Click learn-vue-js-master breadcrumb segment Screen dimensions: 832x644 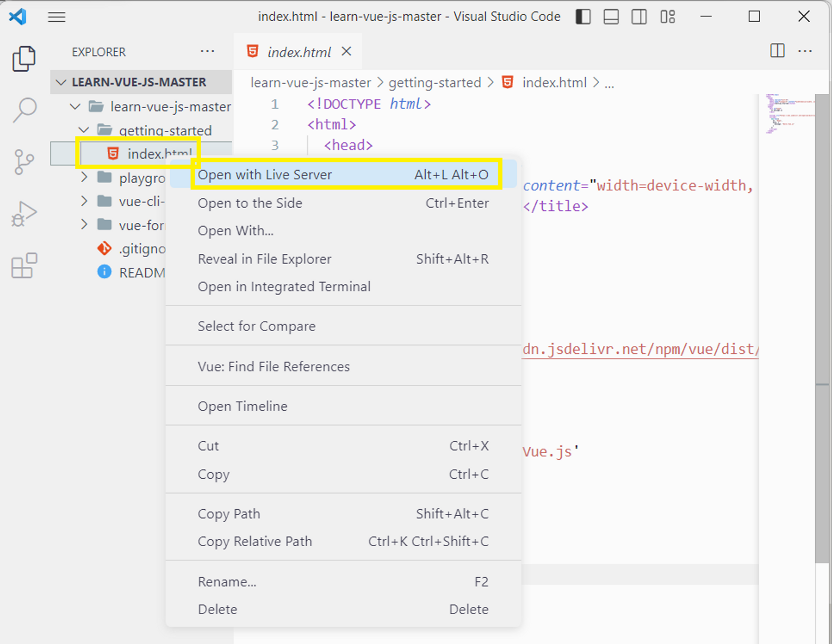point(311,83)
